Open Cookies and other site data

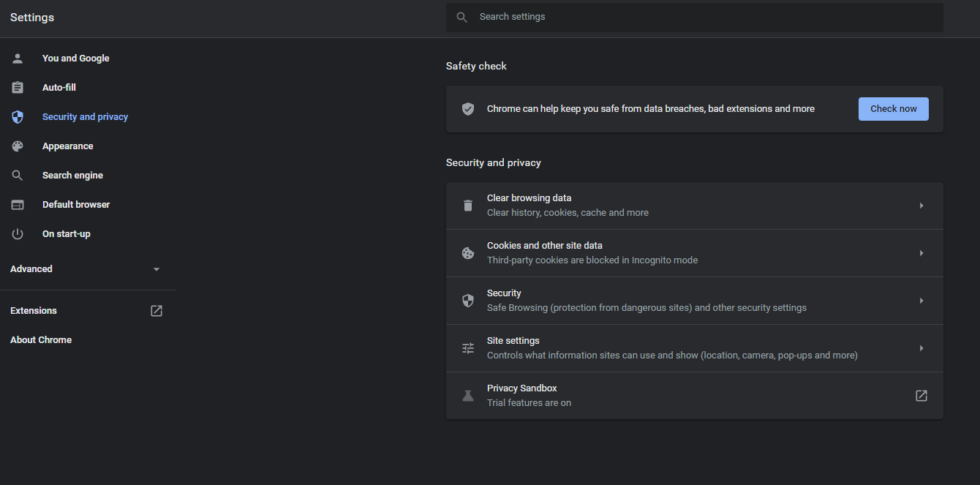[x=695, y=253]
